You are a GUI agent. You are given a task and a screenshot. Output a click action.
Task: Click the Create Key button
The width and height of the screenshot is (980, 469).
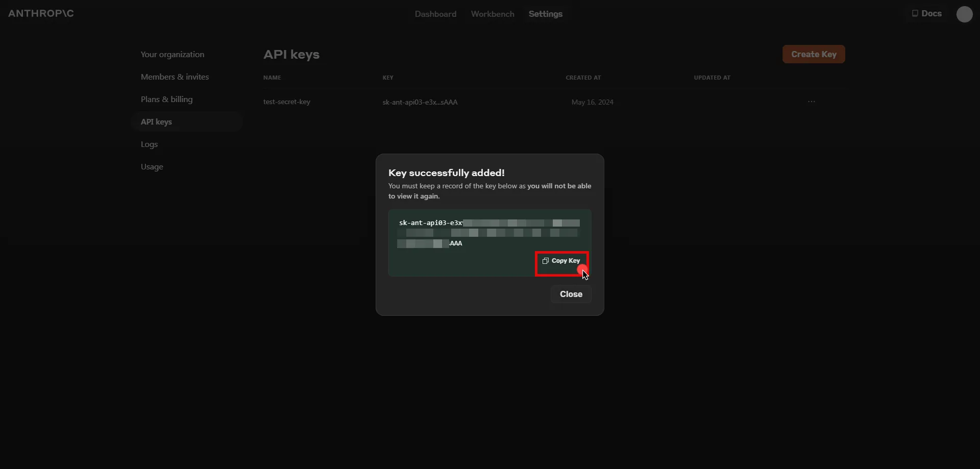[814, 54]
